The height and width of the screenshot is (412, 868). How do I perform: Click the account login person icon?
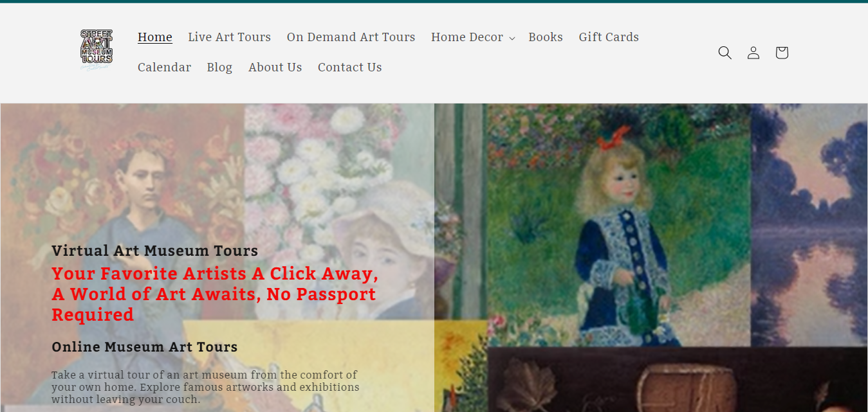pyautogui.click(x=753, y=53)
